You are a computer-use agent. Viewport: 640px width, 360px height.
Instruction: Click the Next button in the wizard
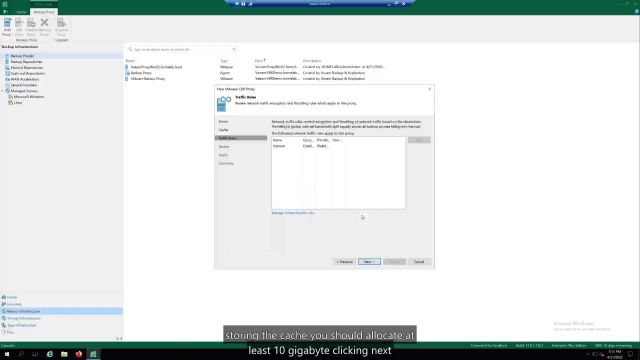click(369, 262)
